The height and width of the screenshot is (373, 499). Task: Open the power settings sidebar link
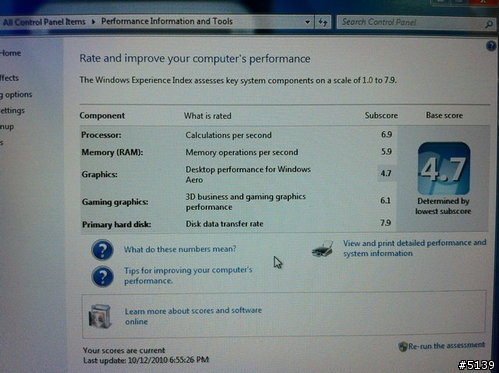point(12,110)
